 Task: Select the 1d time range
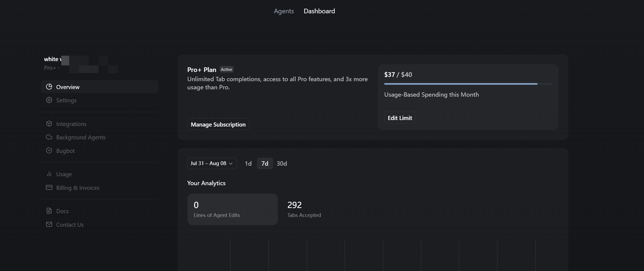click(248, 163)
